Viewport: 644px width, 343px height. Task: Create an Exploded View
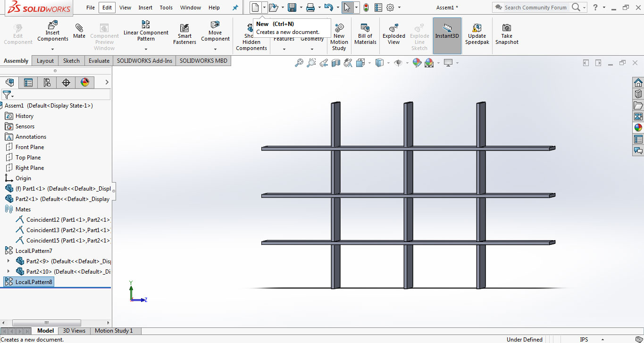pos(394,33)
